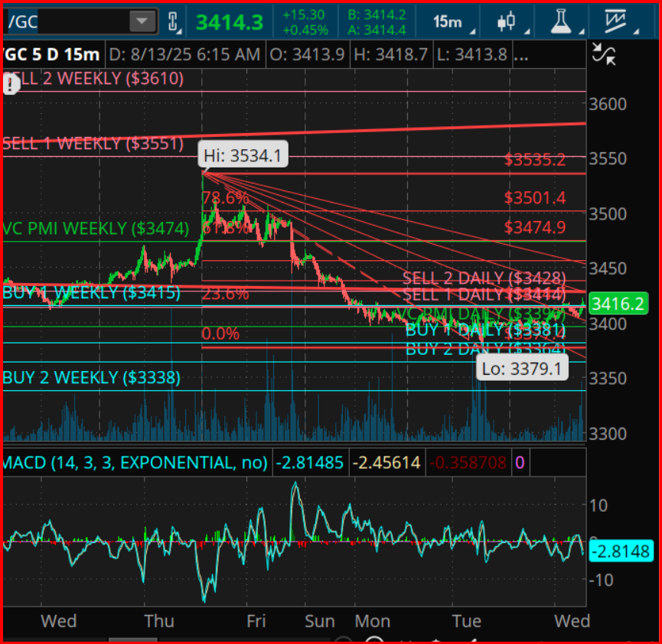Open the /GC symbol dropdown arrow
This screenshot has width=662, height=644.
[x=142, y=21]
